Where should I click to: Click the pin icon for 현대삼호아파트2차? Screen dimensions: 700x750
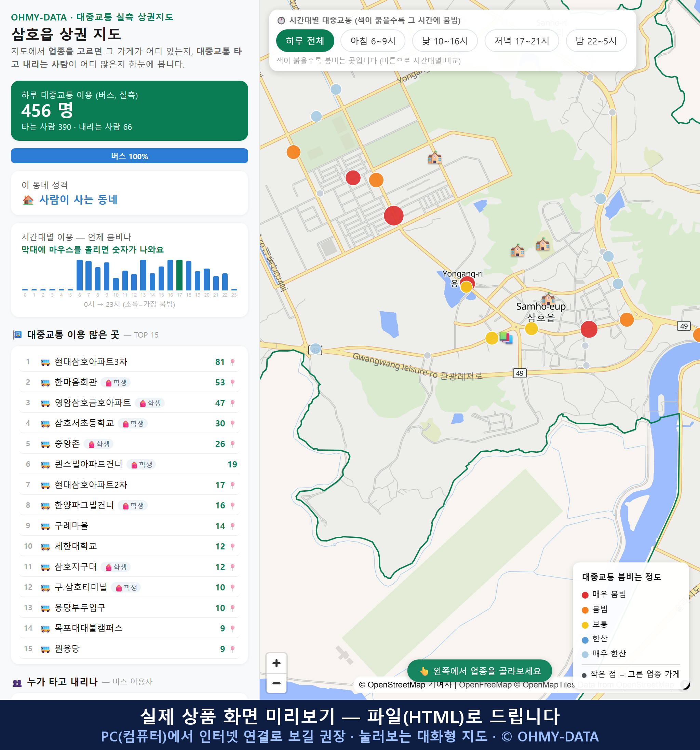[x=232, y=485]
